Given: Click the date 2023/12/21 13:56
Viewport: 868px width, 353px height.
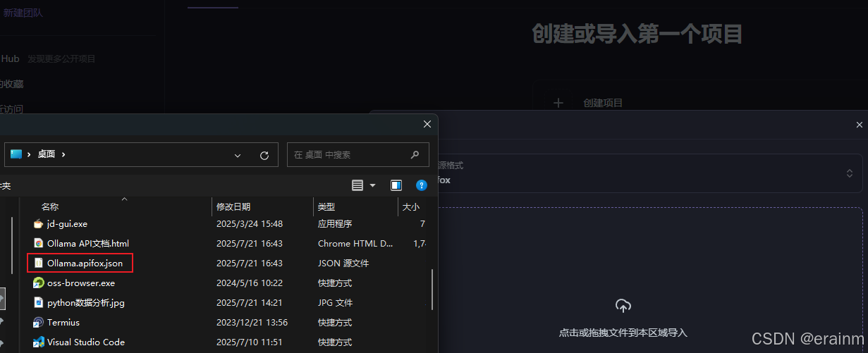Looking at the screenshot, I should [x=252, y=322].
